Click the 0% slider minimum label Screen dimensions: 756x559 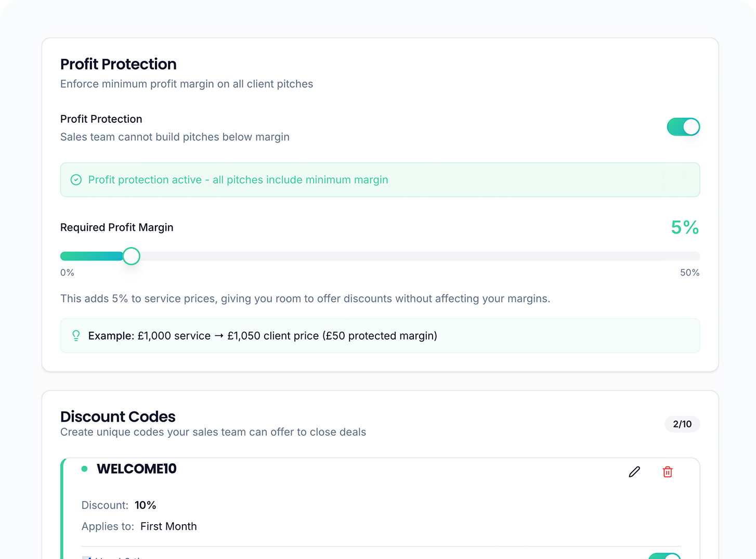tap(67, 272)
